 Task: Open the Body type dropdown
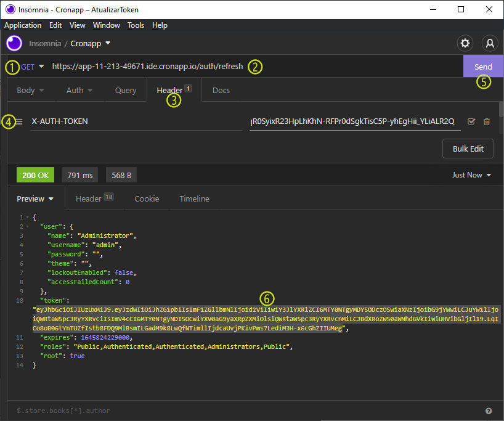[30, 91]
